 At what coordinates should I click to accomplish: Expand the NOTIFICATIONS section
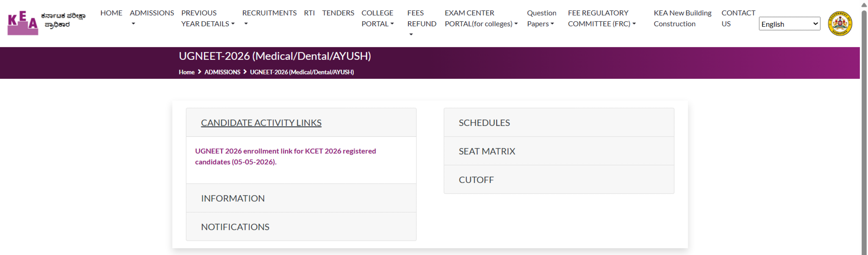click(x=301, y=227)
